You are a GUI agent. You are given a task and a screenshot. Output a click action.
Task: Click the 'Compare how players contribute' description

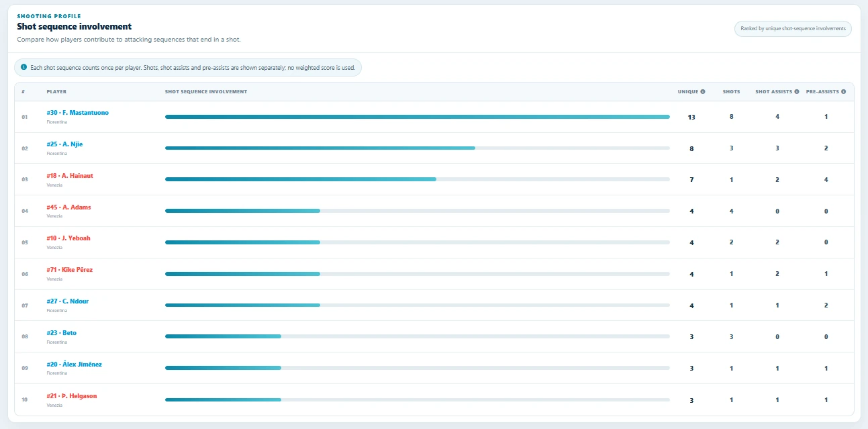(x=129, y=40)
